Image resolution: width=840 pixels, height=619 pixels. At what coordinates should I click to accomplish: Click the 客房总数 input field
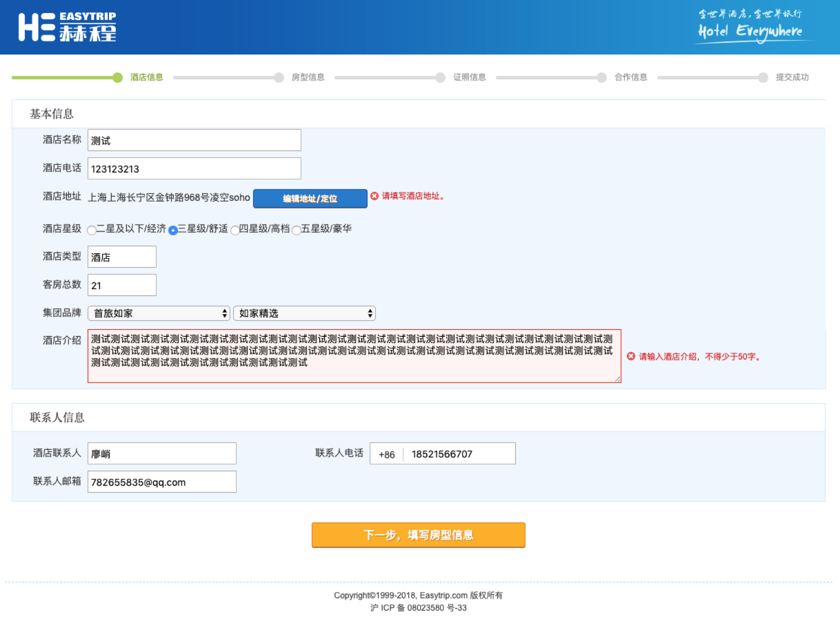pos(122,285)
